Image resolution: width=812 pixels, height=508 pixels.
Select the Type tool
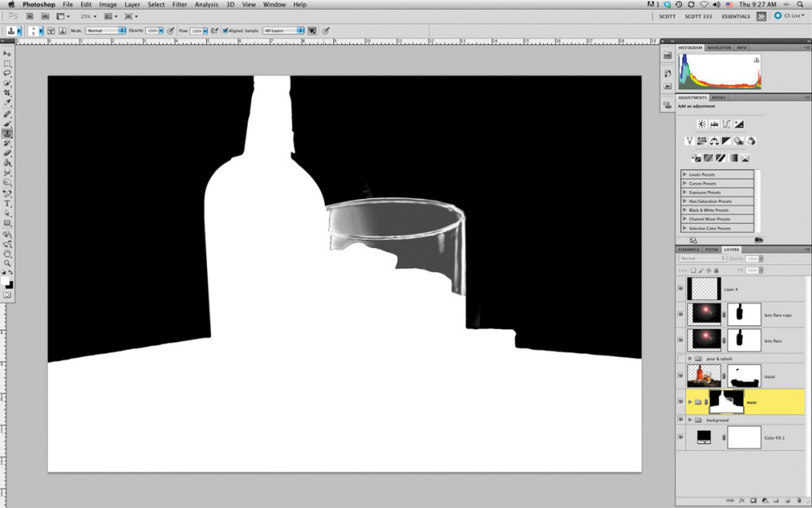click(x=7, y=203)
